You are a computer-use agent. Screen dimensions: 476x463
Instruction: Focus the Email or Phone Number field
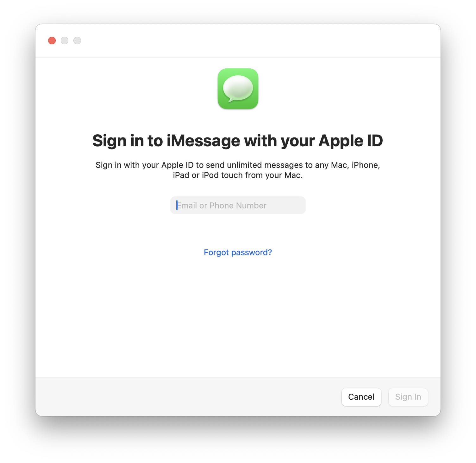coord(238,205)
